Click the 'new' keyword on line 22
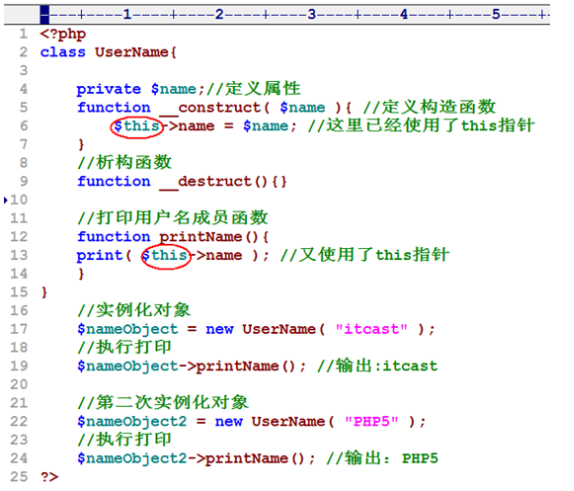Viewport: 574px width, 491px height. tap(228, 422)
